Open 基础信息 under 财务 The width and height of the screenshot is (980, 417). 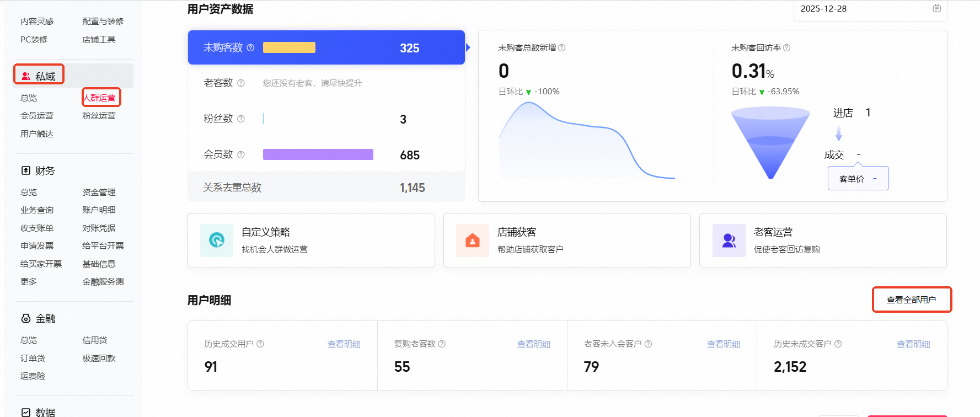[99, 264]
